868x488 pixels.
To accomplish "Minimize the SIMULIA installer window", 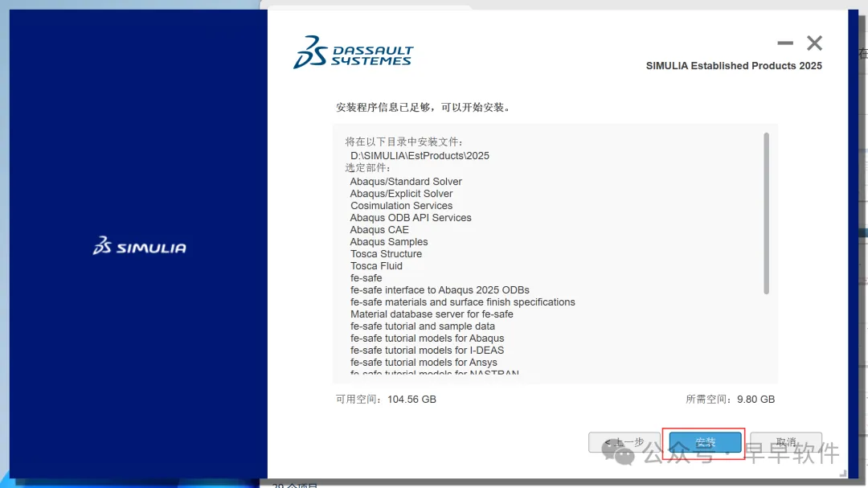I will tap(785, 43).
